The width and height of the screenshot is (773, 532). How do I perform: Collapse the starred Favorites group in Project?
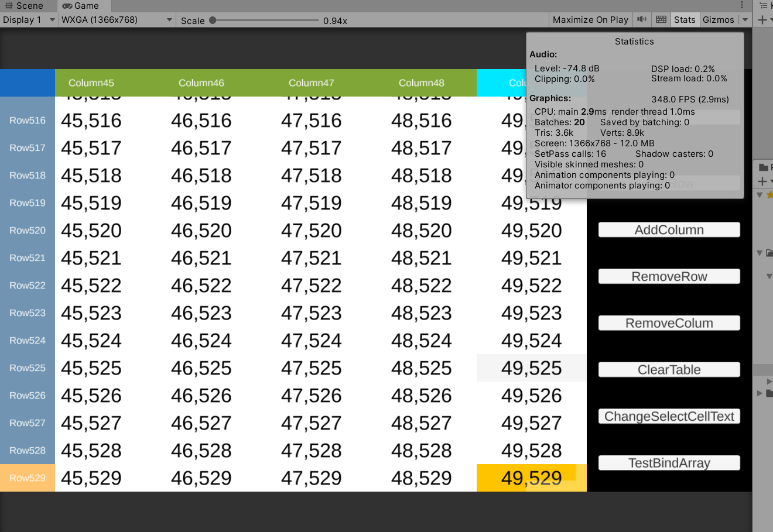click(x=760, y=195)
